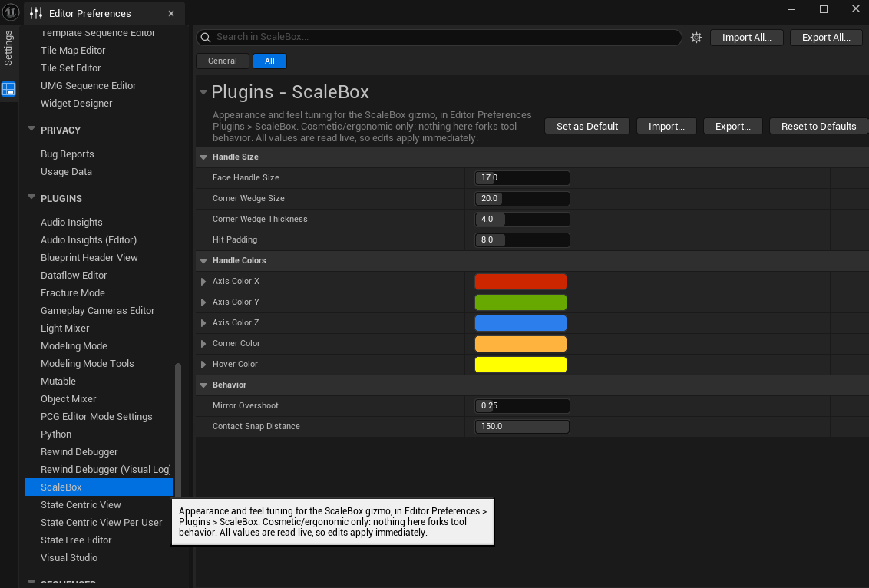This screenshot has height=588, width=869.
Task: Expand Axis Color Z property
Action: [x=203, y=323]
